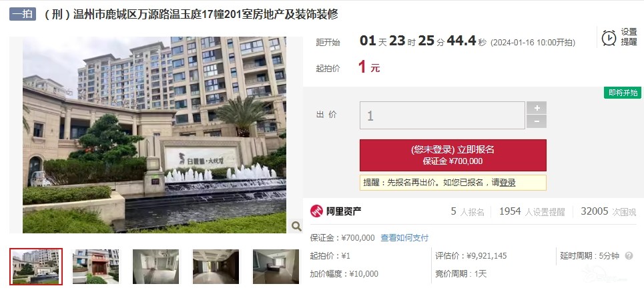Click the magnifier icon on main photo
The width and height of the screenshot is (644, 300).
[x=296, y=226]
